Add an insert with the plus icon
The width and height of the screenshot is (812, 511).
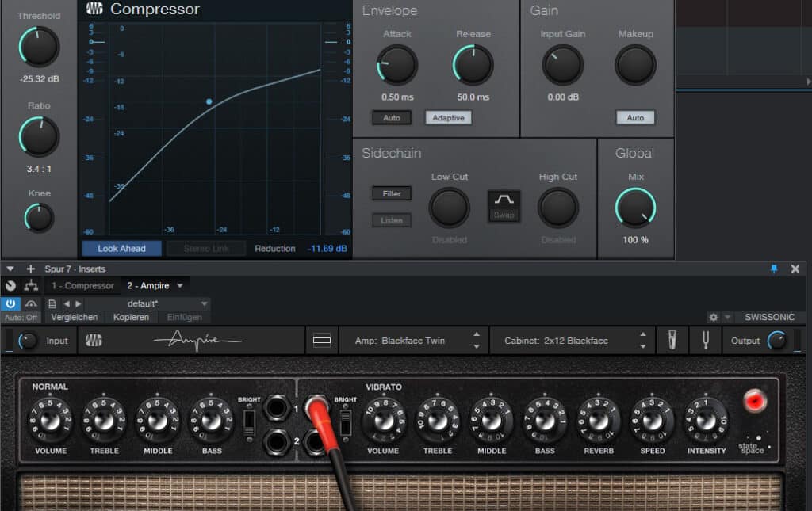31,269
